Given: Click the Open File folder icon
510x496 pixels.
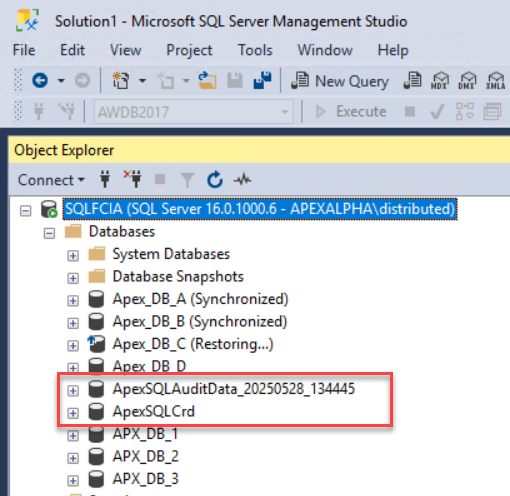Looking at the screenshot, I should [207, 81].
